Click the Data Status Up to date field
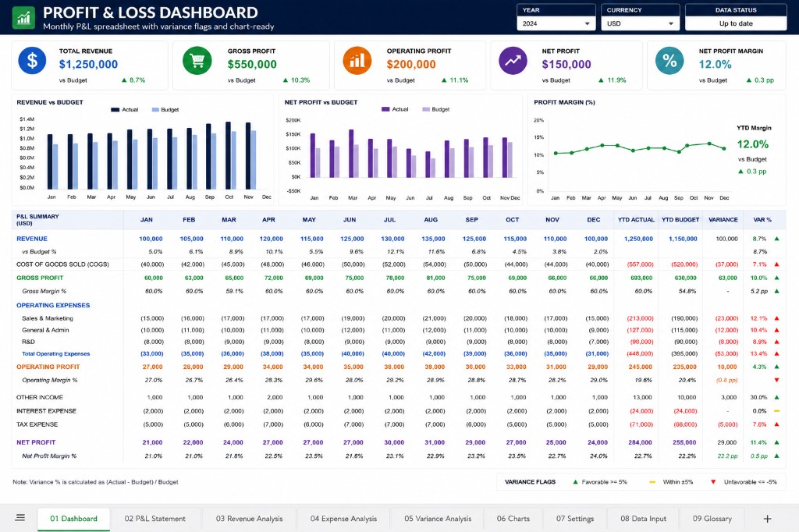This screenshot has height=532, width=799. (736, 23)
